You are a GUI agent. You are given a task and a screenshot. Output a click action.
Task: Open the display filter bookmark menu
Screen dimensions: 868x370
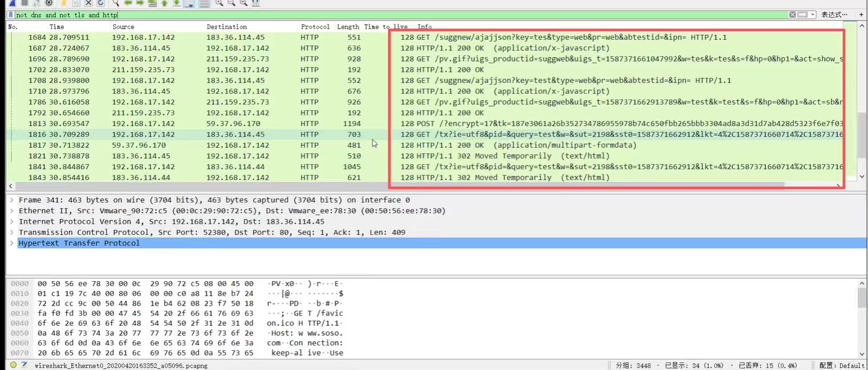[11, 15]
